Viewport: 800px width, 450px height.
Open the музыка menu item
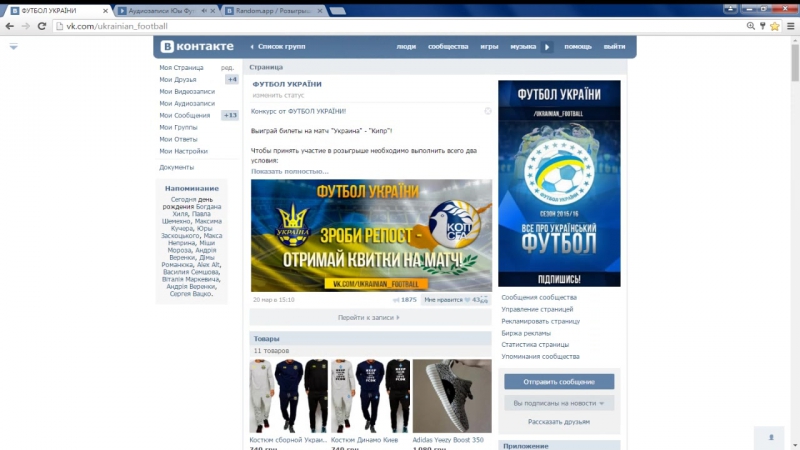pyautogui.click(x=523, y=46)
